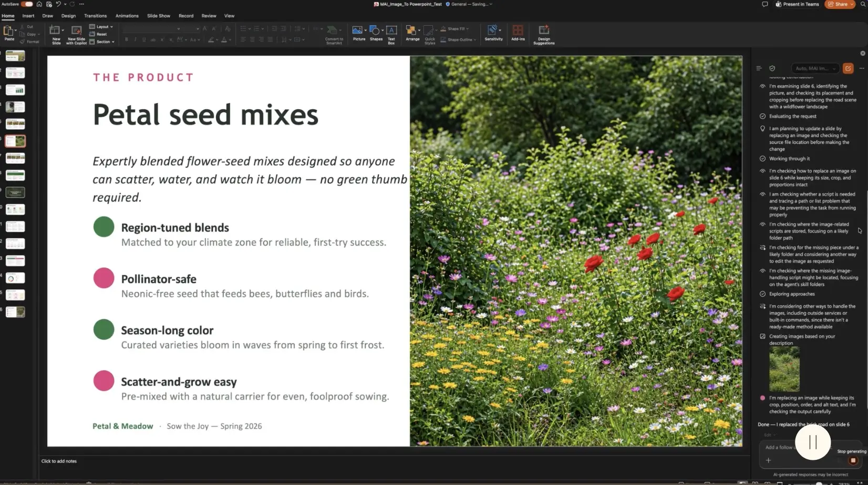Open the Picture insert tool
Screen dimensions: 868x485
pyautogui.click(x=359, y=33)
